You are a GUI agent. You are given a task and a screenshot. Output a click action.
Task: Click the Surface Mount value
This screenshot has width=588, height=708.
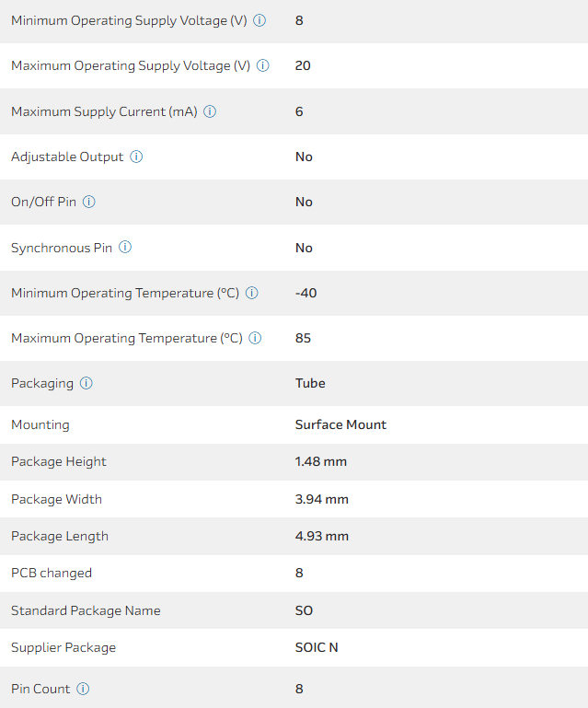(x=340, y=424)
